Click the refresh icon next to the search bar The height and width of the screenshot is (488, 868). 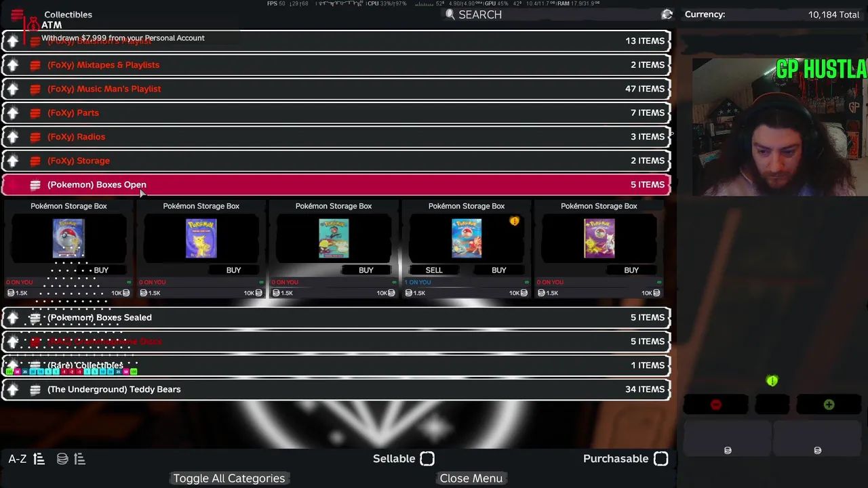pyautogui.click(x=667, y=14)
